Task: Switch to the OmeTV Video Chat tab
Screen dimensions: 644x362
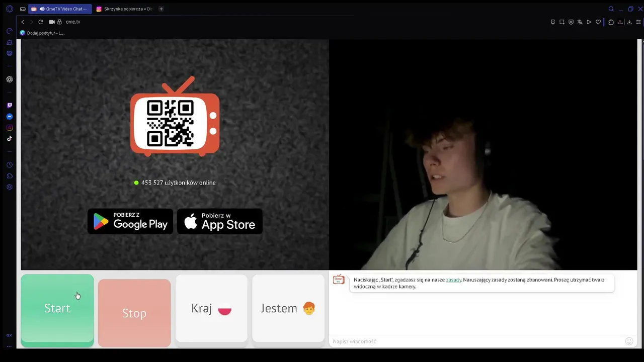Action: coord(60,9)
